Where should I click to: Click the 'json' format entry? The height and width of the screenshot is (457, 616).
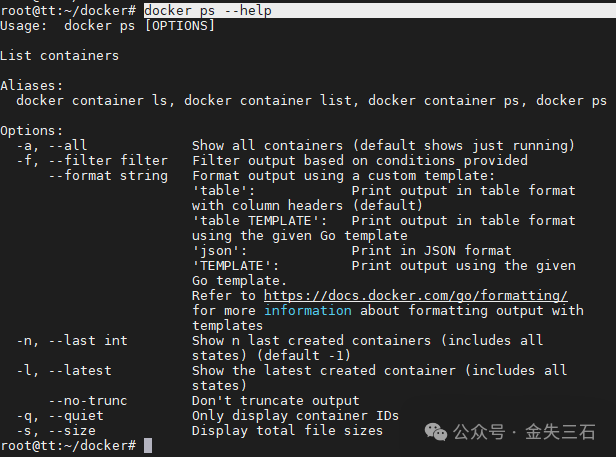pos(220,251)
